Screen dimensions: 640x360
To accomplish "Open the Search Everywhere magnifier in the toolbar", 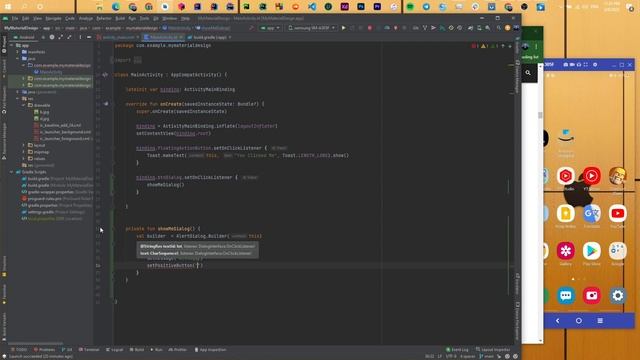I will (x=499, y=28).
